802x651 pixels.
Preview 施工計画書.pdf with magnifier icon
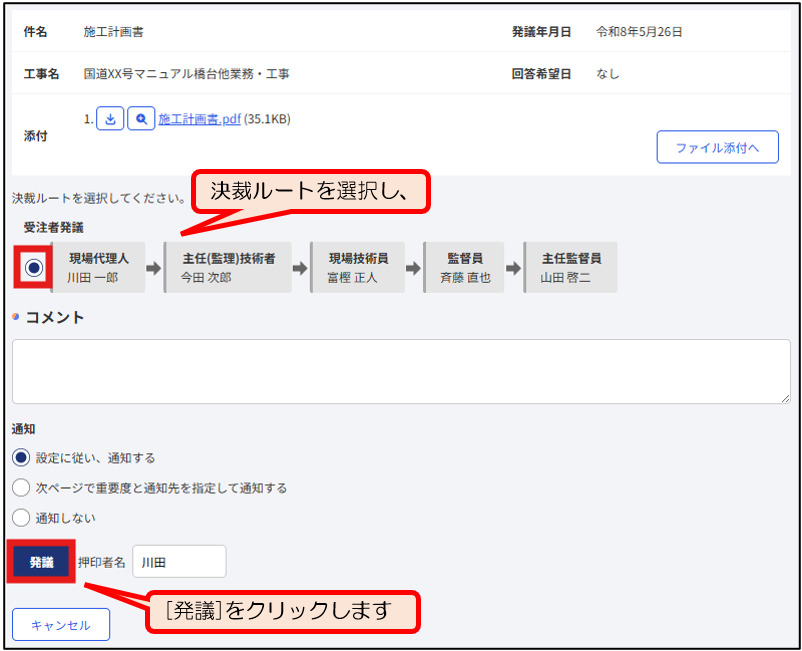tap(141, 119)
